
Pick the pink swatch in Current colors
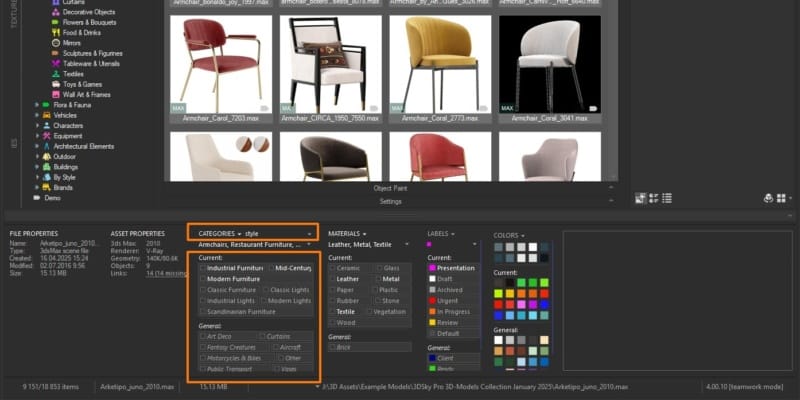click(x=521, y=305)
